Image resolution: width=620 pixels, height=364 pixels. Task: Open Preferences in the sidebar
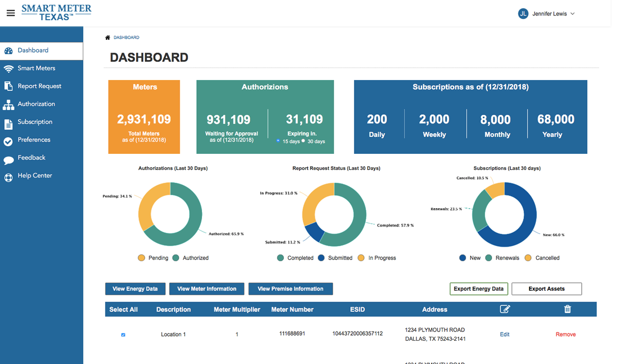coord(34,140)
